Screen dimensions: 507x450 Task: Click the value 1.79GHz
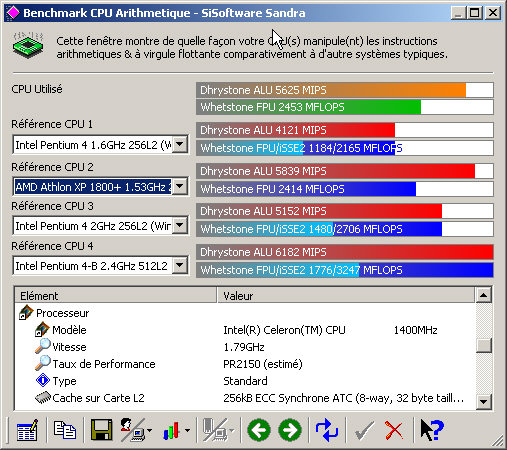pos(244,347)
